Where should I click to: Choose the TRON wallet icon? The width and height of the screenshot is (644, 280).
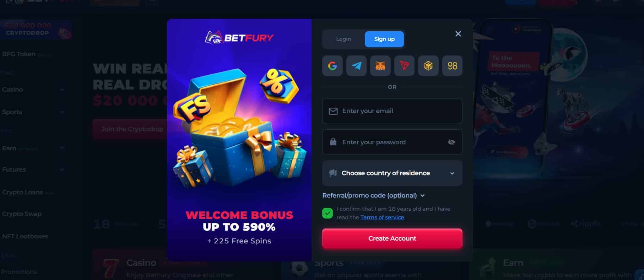pyautogui.click(x=404, y=66)
